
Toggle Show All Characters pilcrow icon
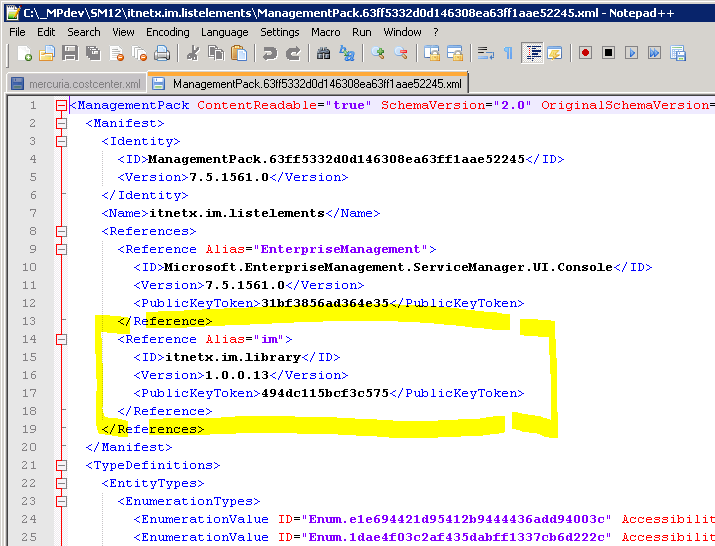tap(508, 53)
